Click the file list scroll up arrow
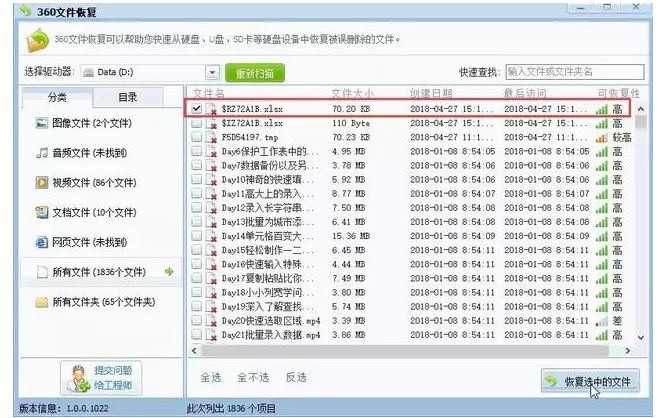The width and height of the screenshot is (666, 418). tap(641, 109)
